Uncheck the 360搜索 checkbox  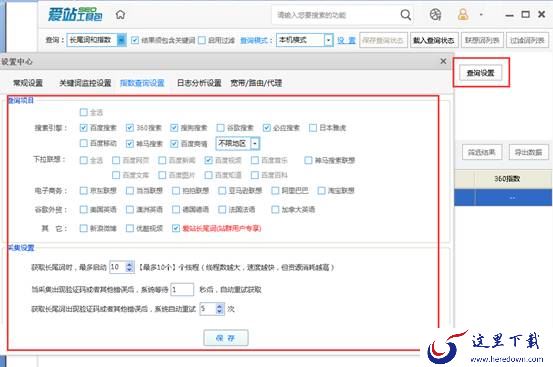coord(130,128)
